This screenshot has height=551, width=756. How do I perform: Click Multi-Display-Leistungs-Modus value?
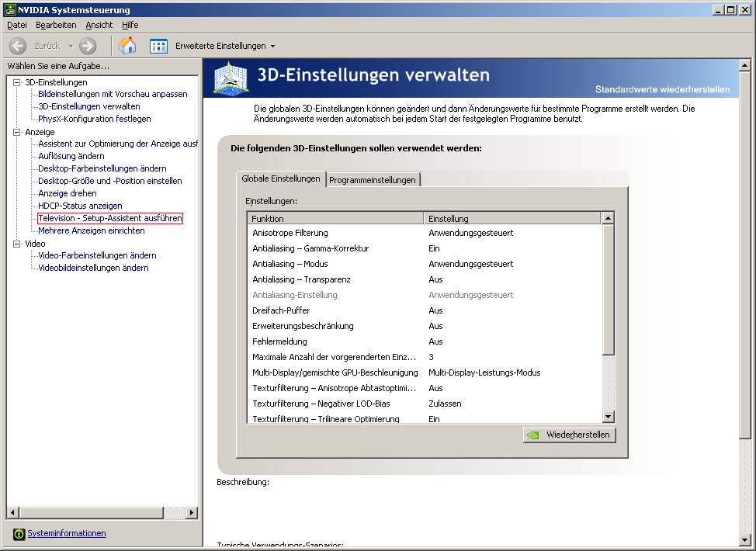click(x=484, y=373)
